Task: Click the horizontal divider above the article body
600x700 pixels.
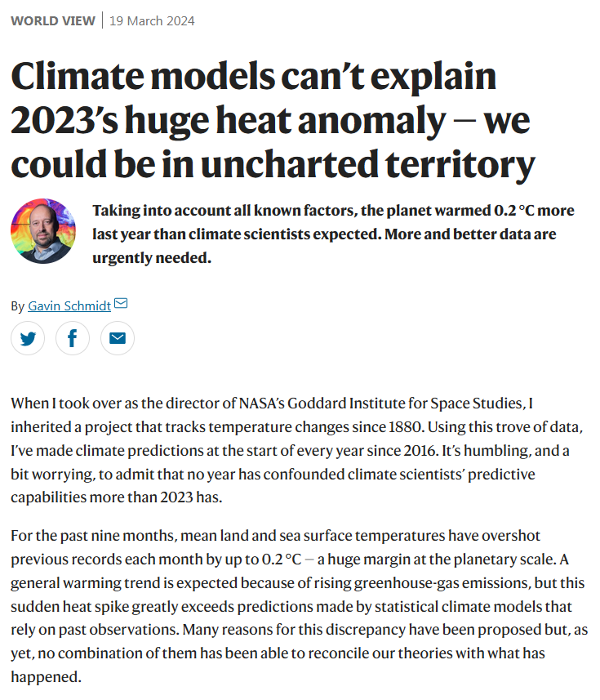Action: click(300, 376)
